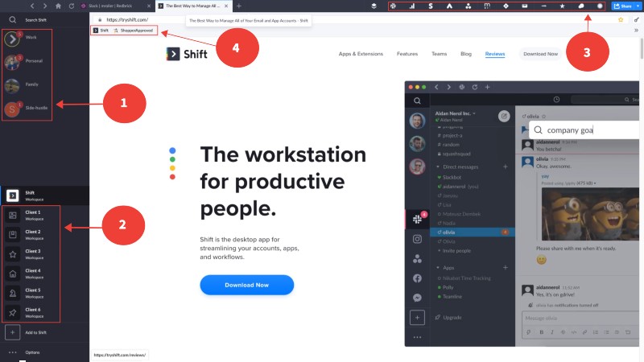Click the stacked layers icon in top bar
The image size is (644, 362).
point(374,6)
